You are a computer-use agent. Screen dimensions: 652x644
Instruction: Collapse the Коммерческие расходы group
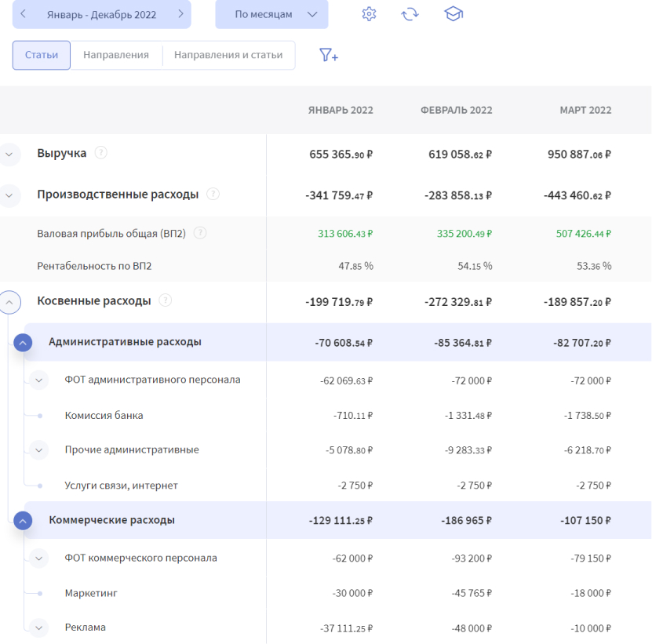click(23, 520)
